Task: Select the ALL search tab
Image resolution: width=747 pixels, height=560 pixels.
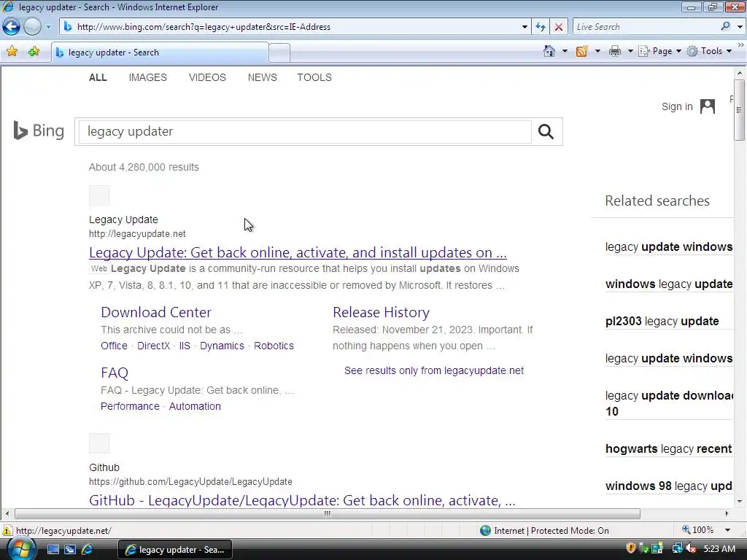Action: pos(98,77)
